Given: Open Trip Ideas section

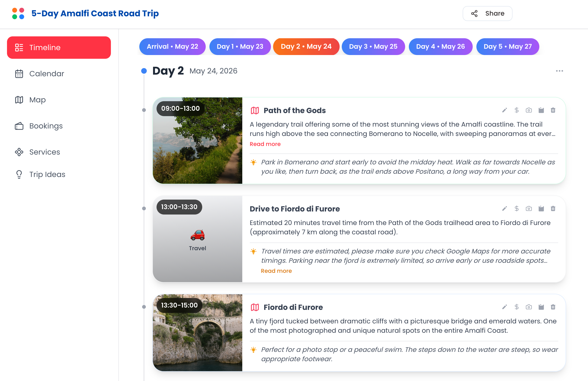Looking at the screenshot, I should point(59,175).
